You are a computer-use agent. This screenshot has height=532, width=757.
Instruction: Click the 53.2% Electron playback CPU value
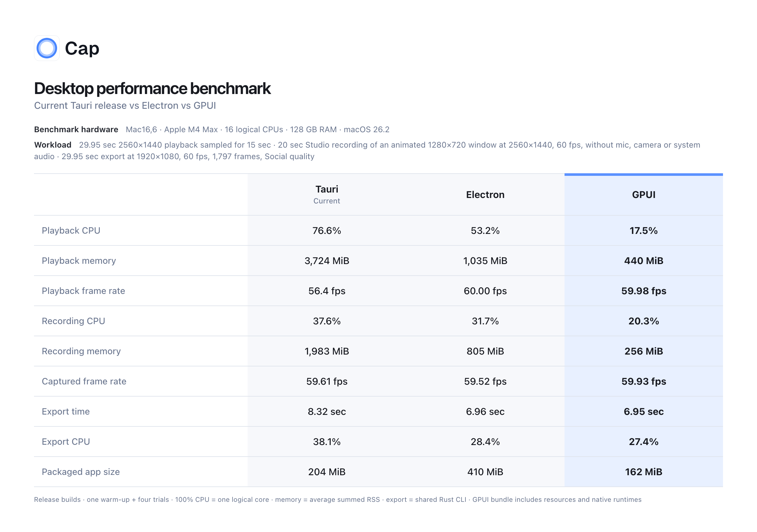[x=485, y=231]
